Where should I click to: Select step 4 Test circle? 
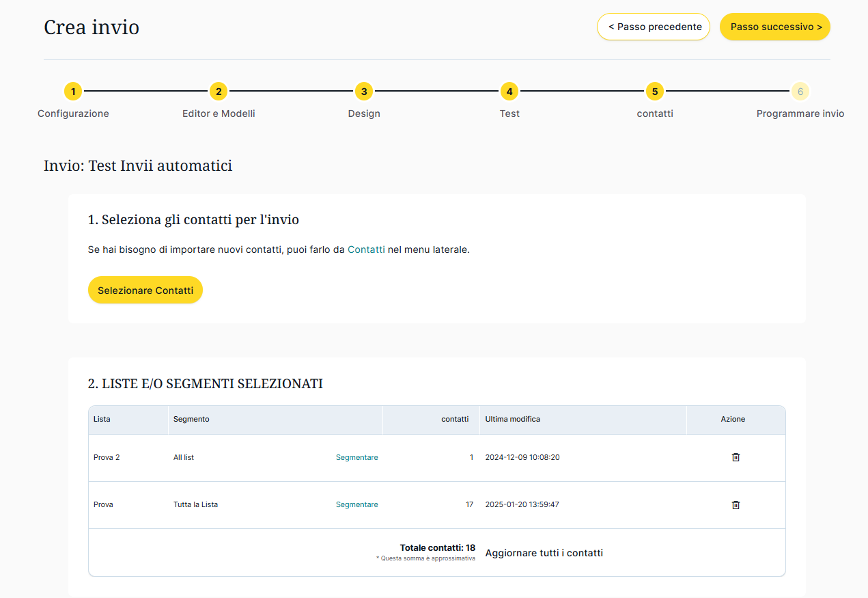pyautogui.click(x=509, y=92)
